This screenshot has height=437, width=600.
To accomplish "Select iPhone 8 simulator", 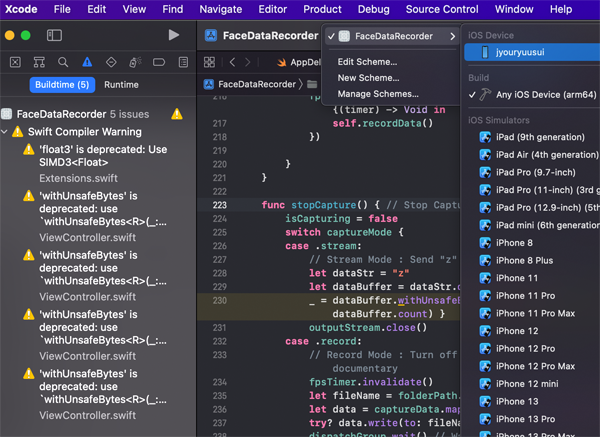I will [x=533, y=243].
